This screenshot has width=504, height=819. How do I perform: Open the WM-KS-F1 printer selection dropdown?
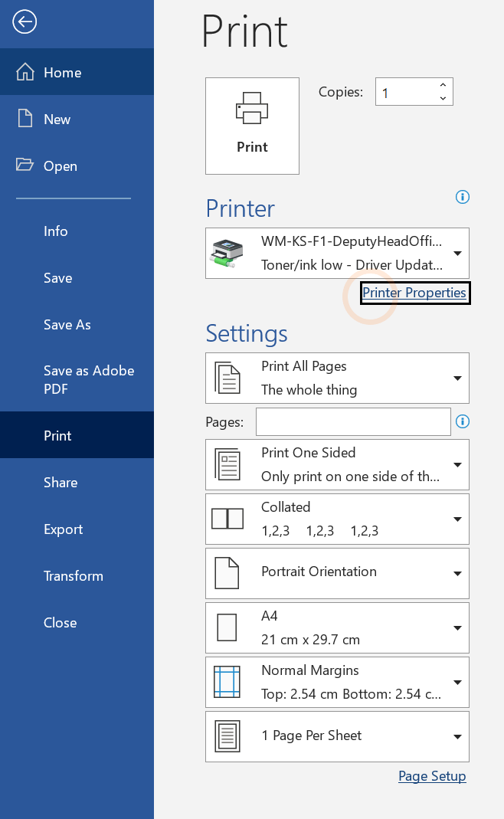click(x=457, y=253)
